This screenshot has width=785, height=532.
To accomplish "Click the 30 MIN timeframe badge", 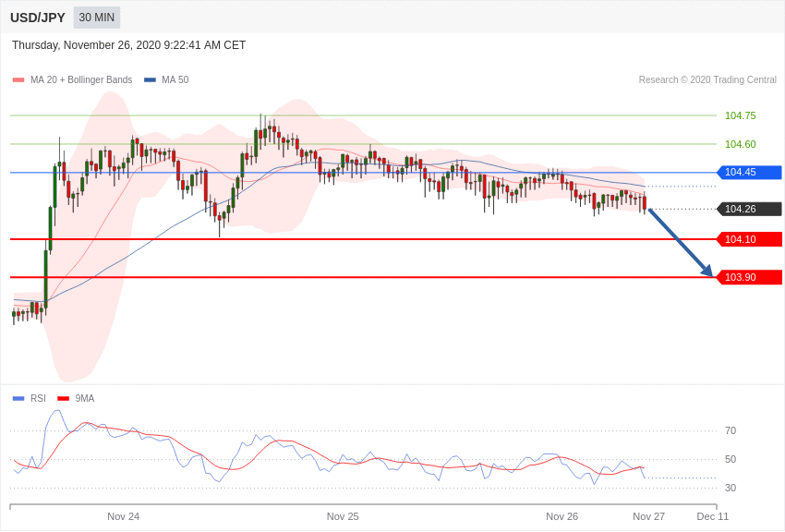I will click(x=97, y=18).
